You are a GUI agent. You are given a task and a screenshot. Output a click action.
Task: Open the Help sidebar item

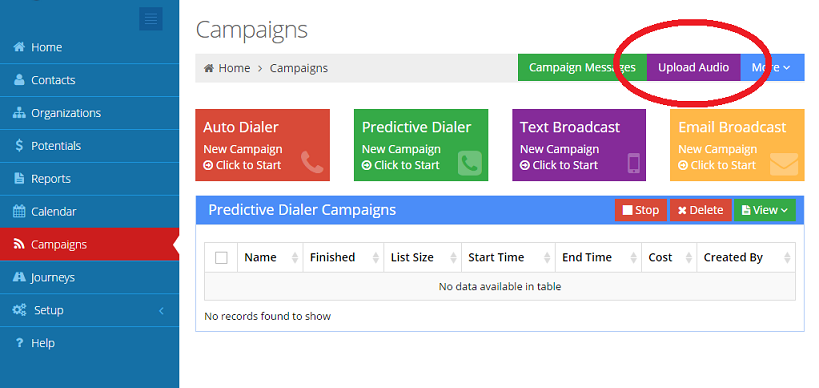[x=89, y=343]
